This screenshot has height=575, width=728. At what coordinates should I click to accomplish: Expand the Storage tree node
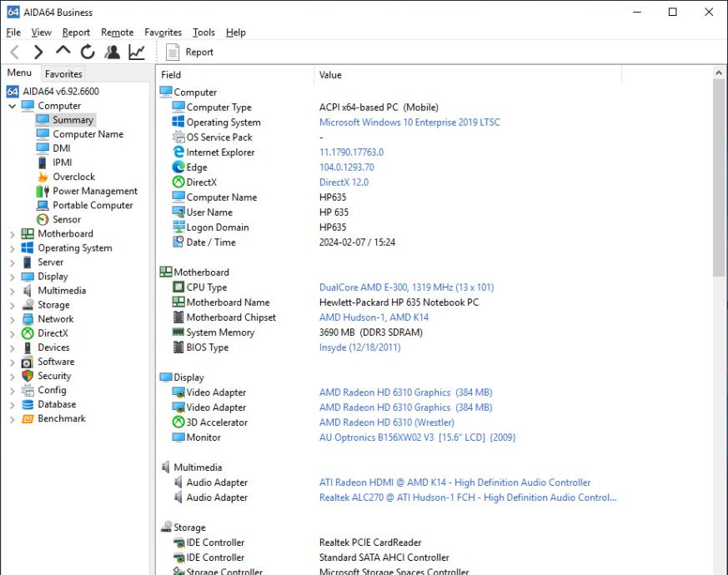coord(12,305)
